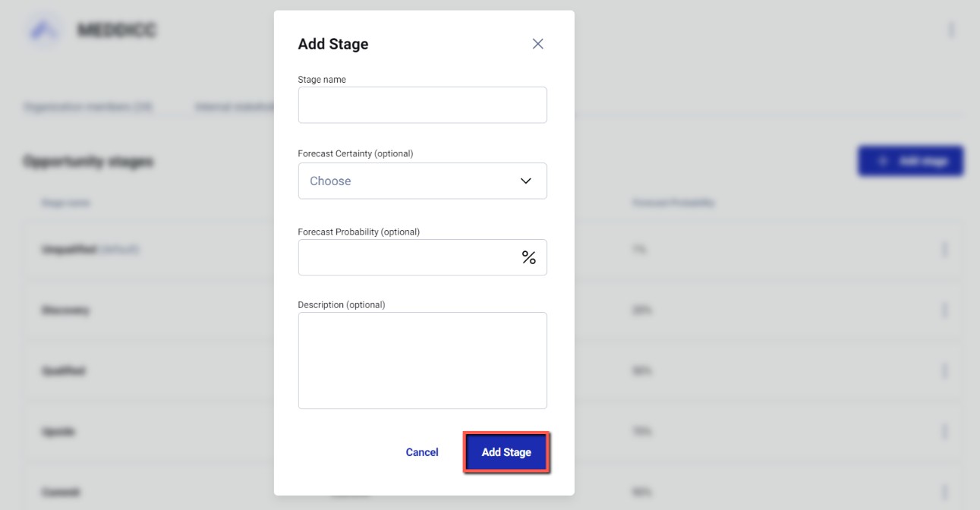Open the Internal statistics tab
The width and height of the screenshot is (980, 510).
236,106
